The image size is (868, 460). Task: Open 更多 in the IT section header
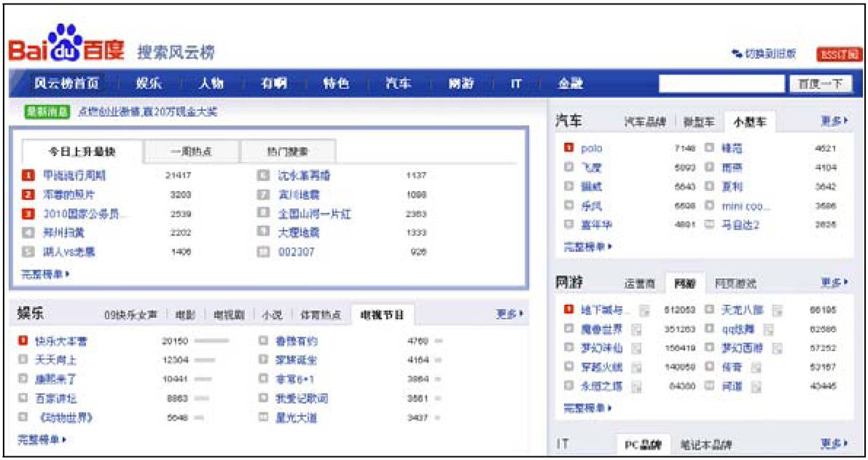834,443
